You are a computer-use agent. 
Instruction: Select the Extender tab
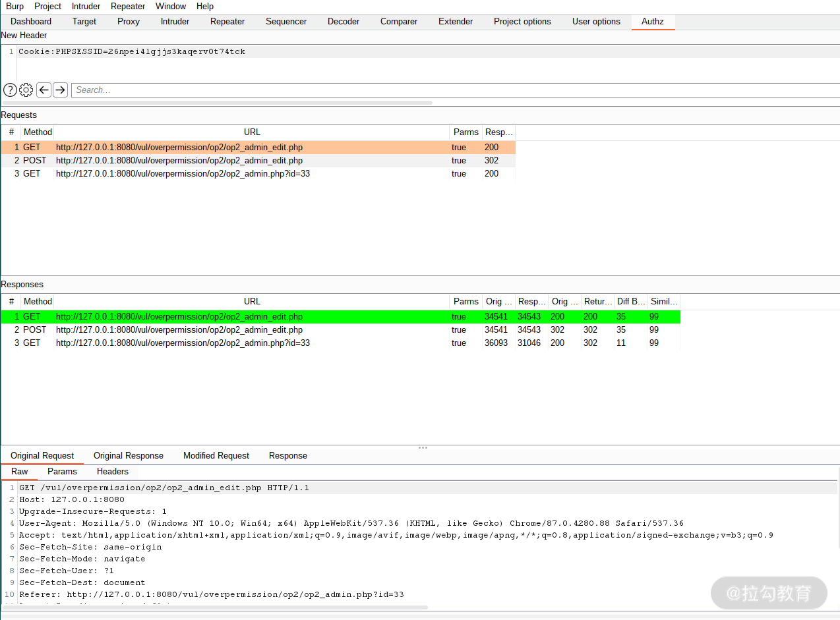point(456,22)
